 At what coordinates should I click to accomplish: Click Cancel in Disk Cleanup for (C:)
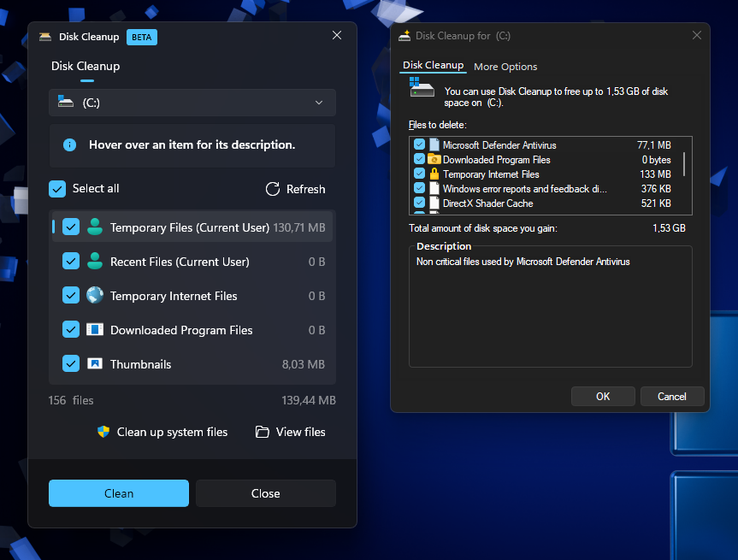(671, 396)
